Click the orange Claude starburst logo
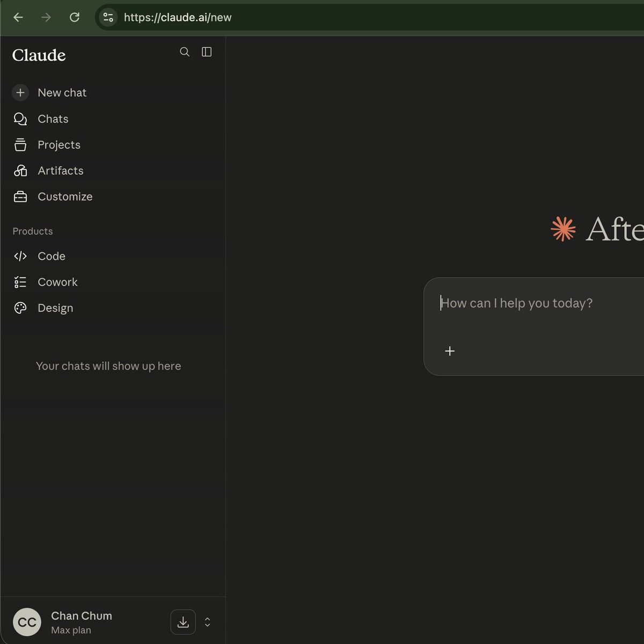Image resolution: width=644 pixels, height=644 pixels. click(563, 229)
